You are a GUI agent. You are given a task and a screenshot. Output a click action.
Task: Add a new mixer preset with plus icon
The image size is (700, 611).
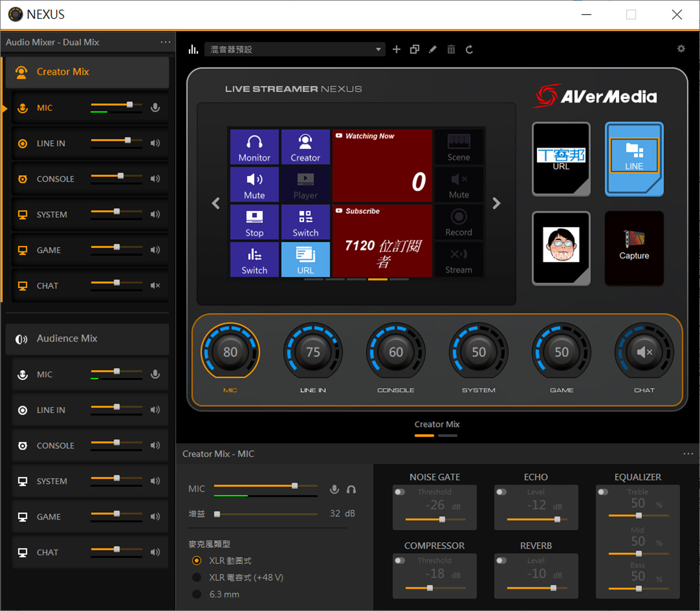point(396,49)
